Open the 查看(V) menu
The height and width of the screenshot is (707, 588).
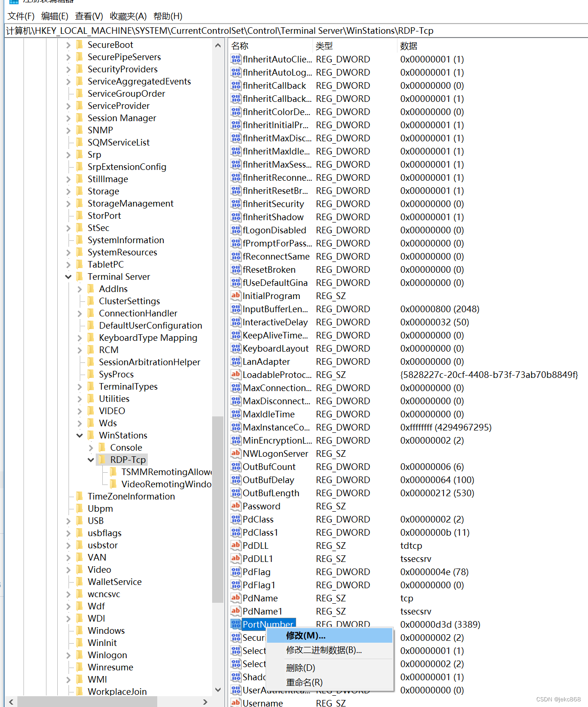tap(88, 16)
